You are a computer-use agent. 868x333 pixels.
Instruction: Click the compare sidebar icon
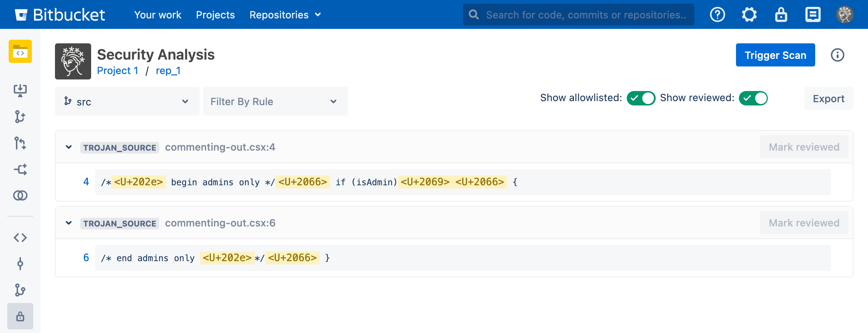tap(20, 195)
